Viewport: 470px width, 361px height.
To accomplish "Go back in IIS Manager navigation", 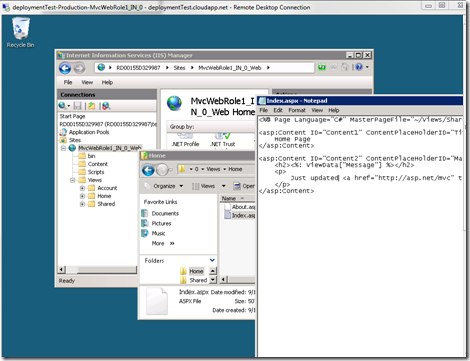I will click(65, 68).
